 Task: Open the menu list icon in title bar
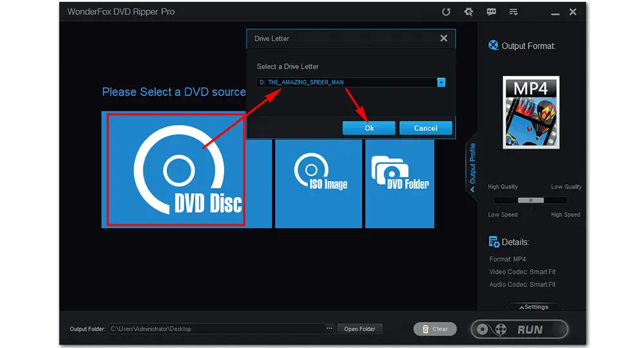click(513, 12)
